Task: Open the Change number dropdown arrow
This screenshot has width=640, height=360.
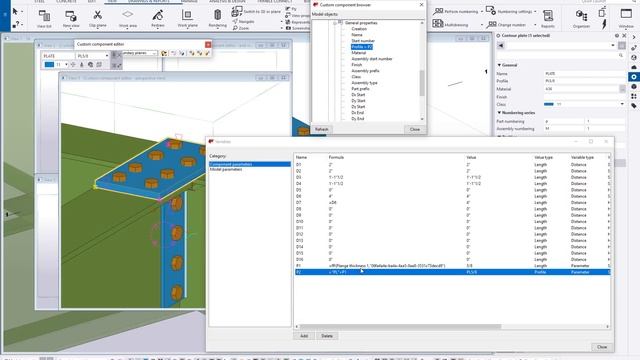Action: [535, 25]
